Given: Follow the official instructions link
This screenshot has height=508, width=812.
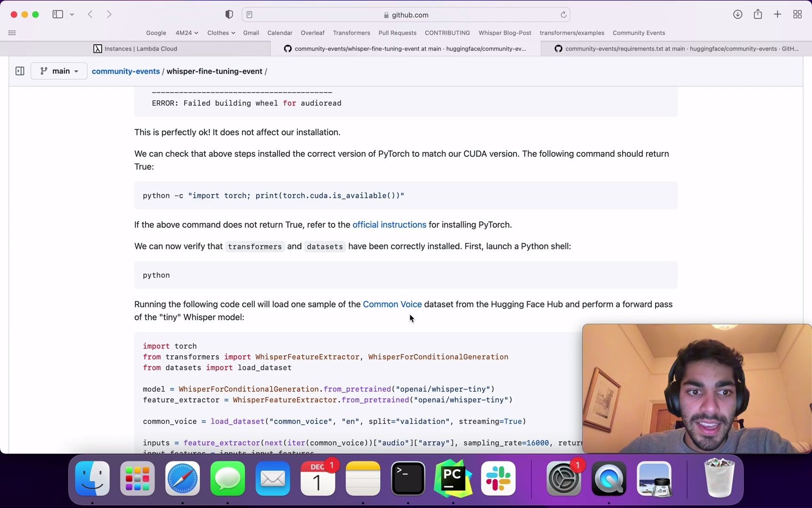Looking at the screenshot, I should (x=389, y=225).
